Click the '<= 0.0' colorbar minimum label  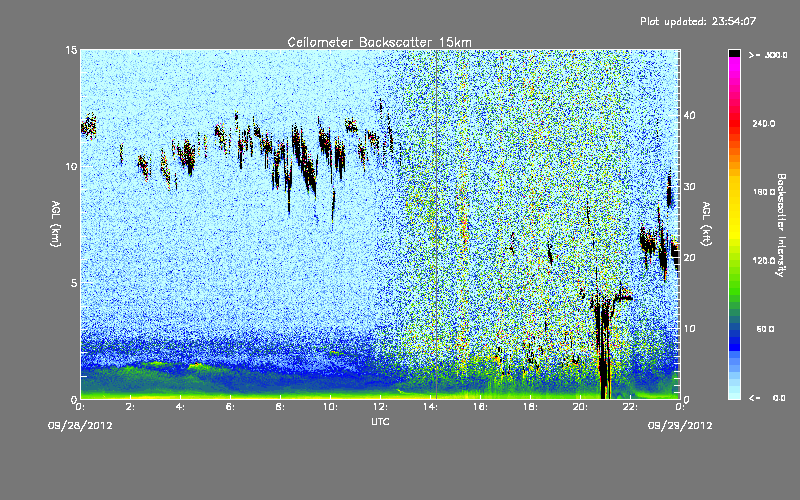(768, 397)
